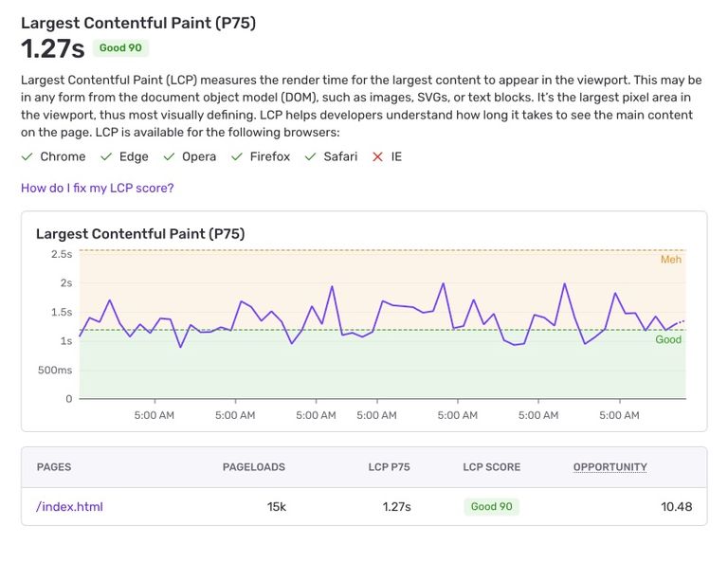Click the Good 90 badge in the /index.html row

[x=491, y=506]
